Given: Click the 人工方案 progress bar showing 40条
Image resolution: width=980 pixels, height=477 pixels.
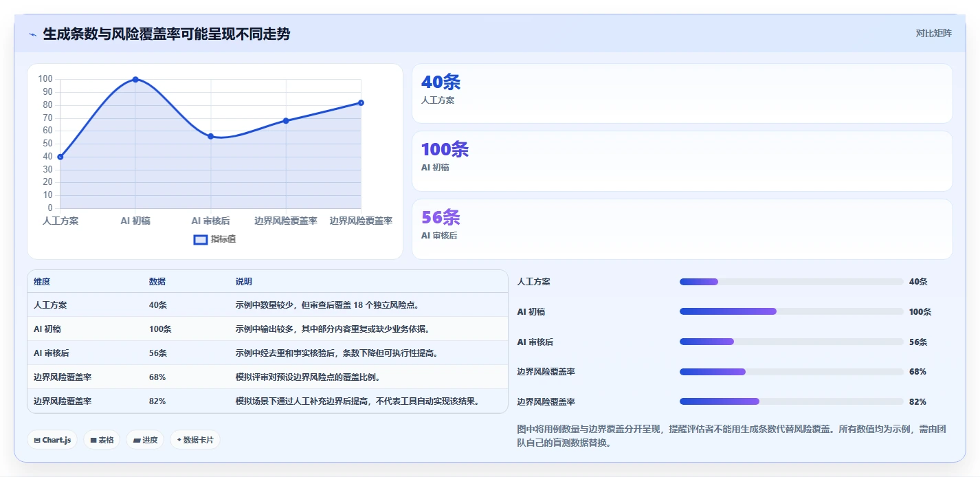Looking at the screenshot, I should [791, 282].
